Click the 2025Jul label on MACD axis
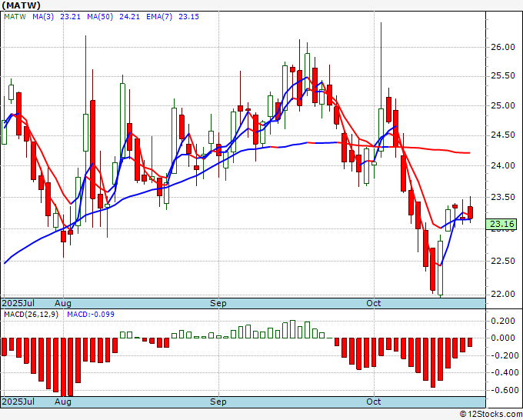Screen dimensions: 523x420 [18, 402]
